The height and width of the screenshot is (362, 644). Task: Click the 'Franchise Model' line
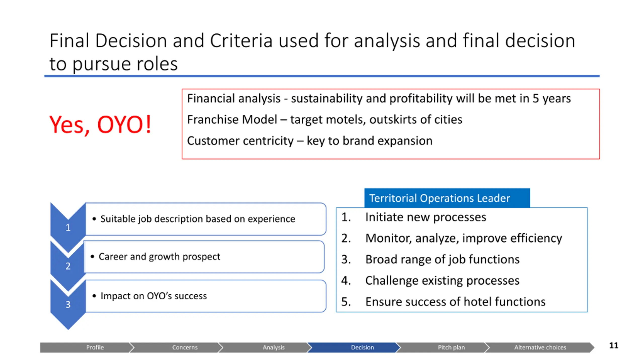[325, 119]
